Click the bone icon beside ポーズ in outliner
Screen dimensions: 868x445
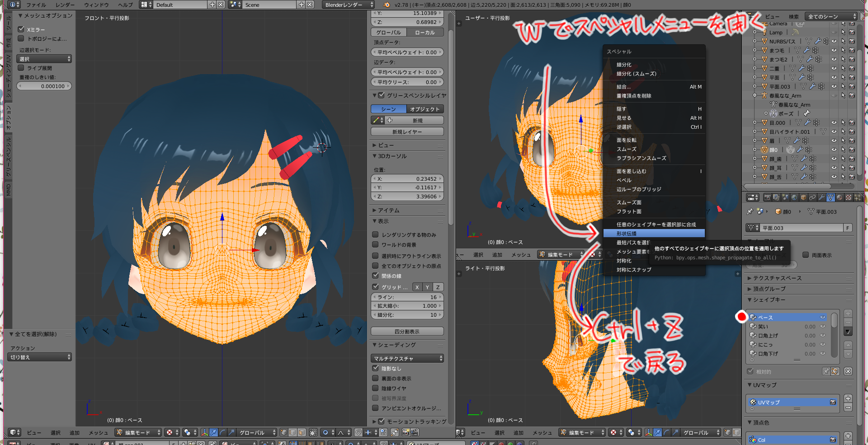coord(807,113)
